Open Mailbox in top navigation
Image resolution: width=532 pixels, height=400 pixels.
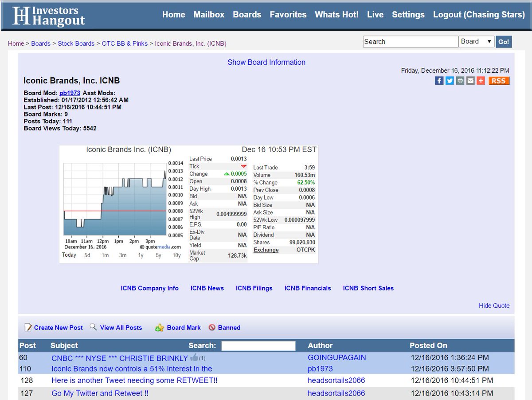209,15
